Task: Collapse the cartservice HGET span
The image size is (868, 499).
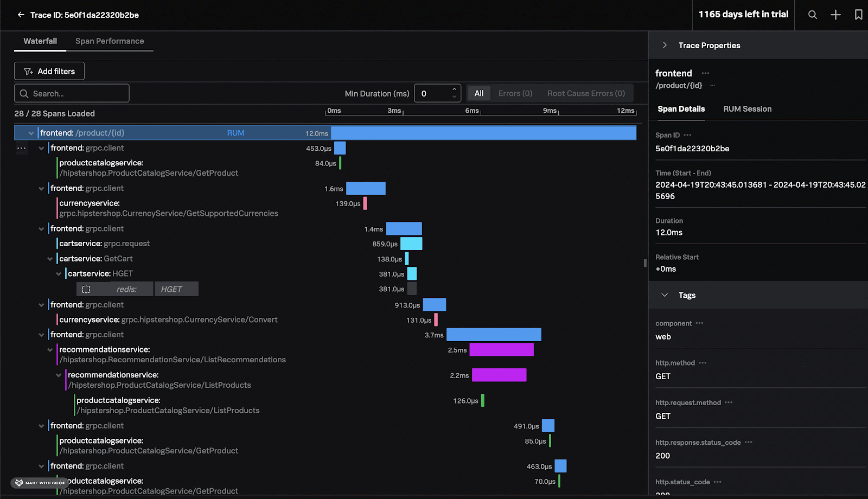Action: pos(59,273)
